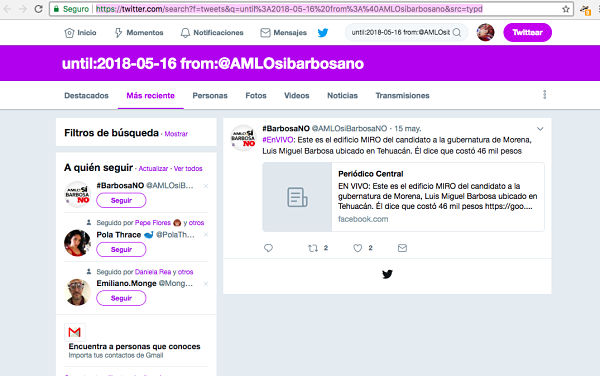Open Pola Thrace profile photo
This screenshot has height=376, width=600.
[77, 243]
